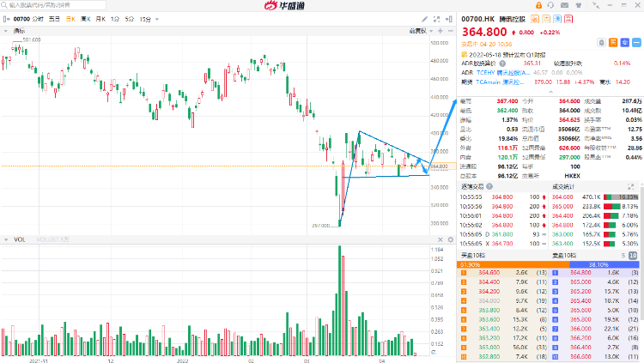Click the pencil drawing tool icon

coord(426,18)
